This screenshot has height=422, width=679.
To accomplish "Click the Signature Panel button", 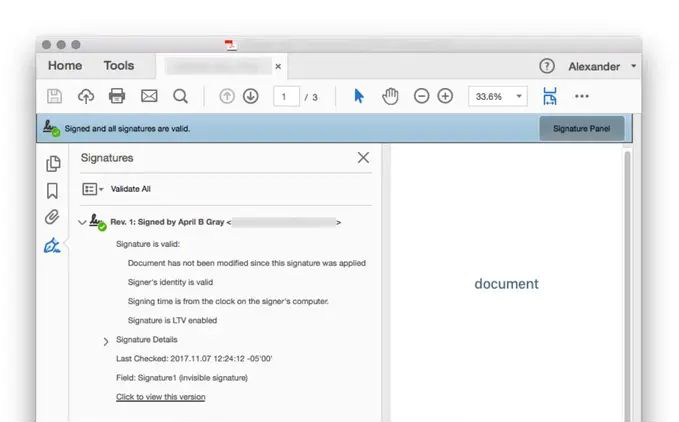I will [x=581, y=129].
